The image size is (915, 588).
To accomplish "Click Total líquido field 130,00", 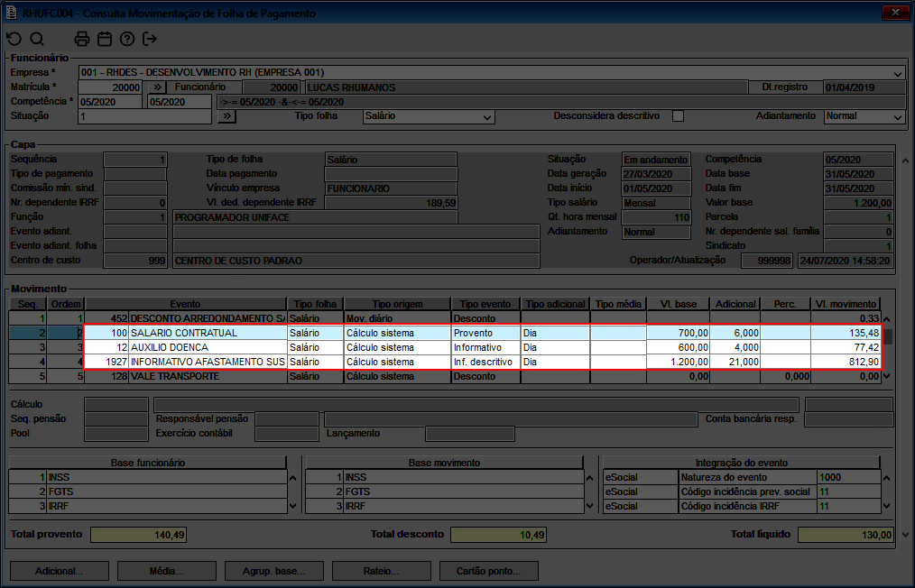I will tap(846, 535).
